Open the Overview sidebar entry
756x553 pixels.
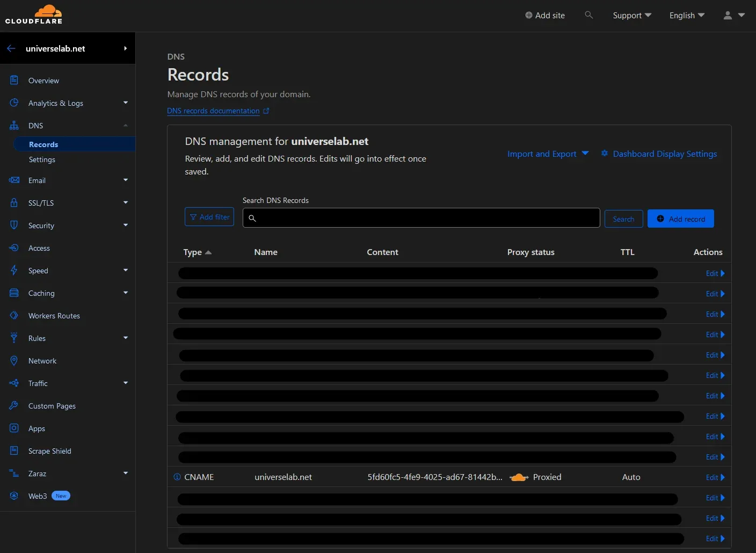click(43, 80)
